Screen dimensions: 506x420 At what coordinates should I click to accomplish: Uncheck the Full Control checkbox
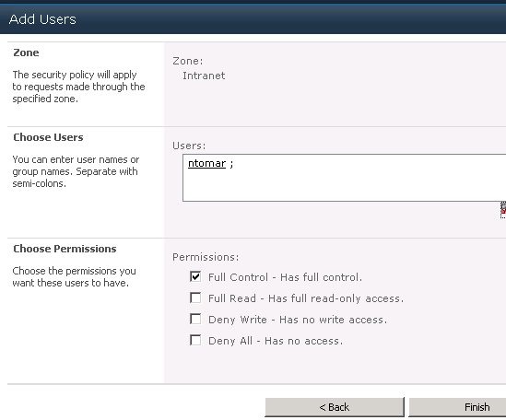[x=195, y=276]
